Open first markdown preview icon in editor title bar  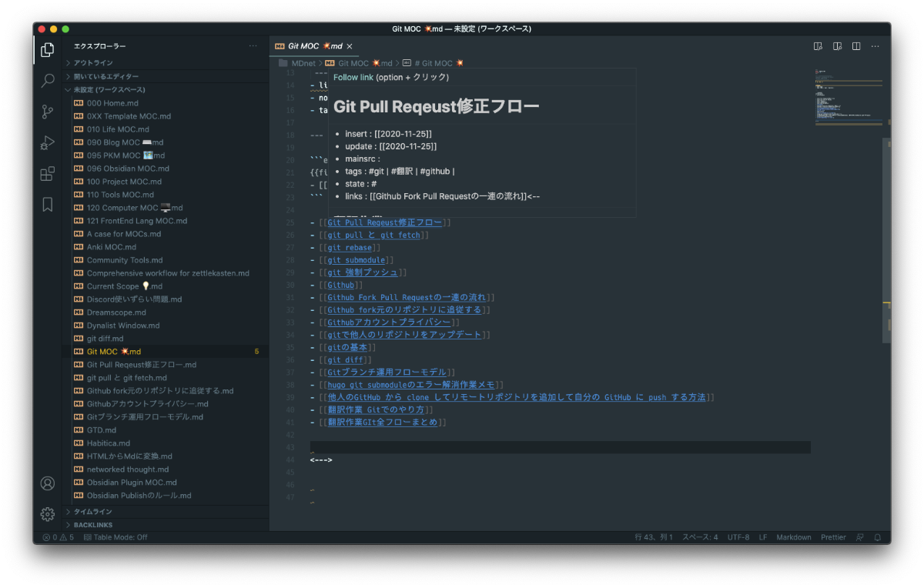(818, 46)
